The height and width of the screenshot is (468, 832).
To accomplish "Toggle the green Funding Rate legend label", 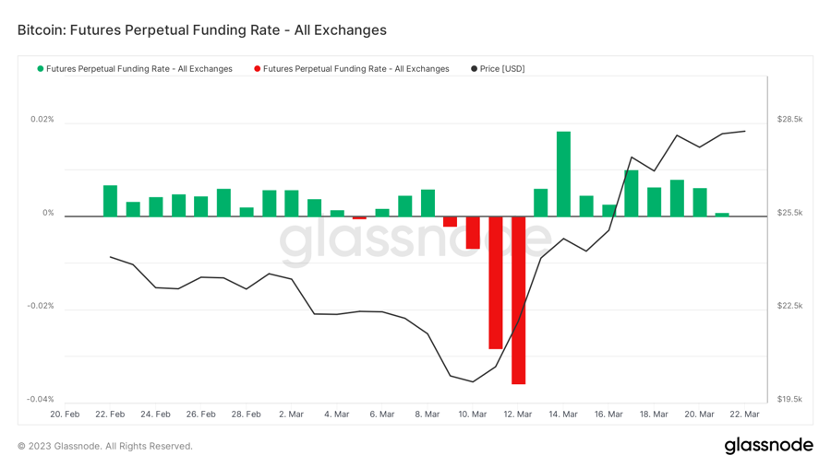I will point(140,69).
